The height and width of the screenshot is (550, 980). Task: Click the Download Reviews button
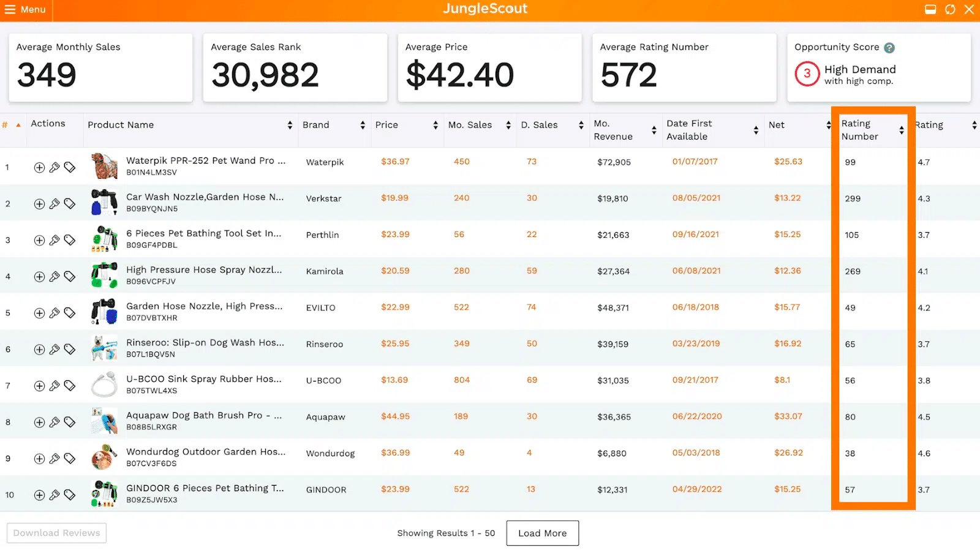click(x=56, y=533)
